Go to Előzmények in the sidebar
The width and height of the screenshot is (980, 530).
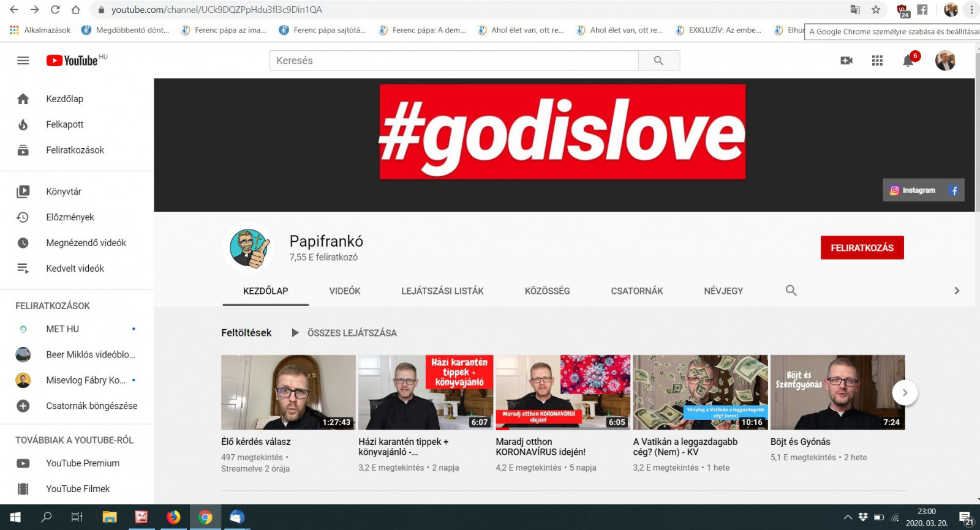pos(70,217)
